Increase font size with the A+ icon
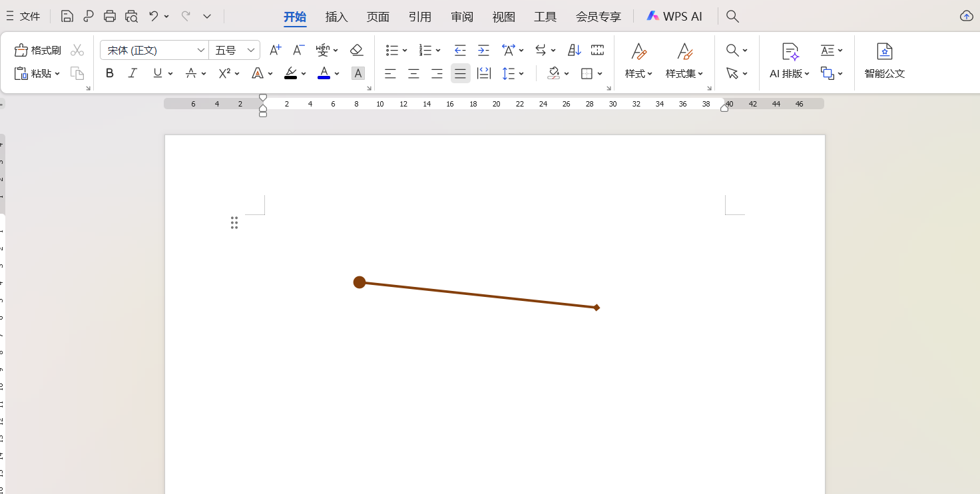 coord(275,50)
